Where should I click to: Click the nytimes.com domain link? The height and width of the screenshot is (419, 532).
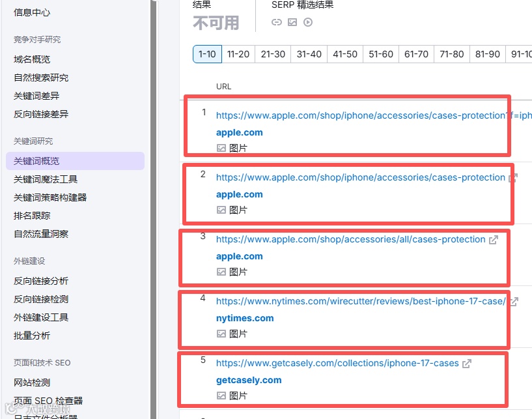tap(245, 318)
